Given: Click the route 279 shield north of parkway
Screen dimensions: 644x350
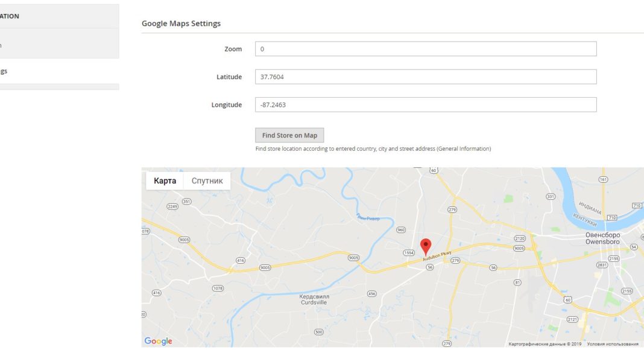Looking at the screenshot, I should click(452, 209).
